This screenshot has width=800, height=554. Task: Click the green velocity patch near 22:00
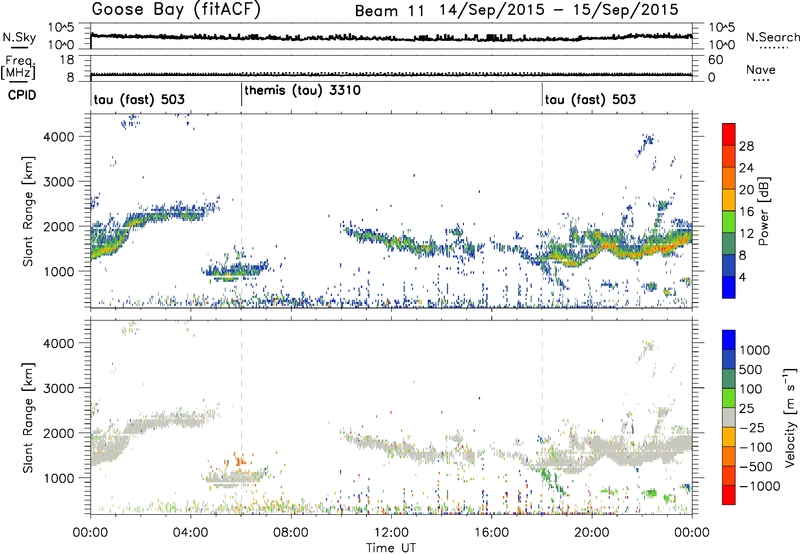click(x=651, y=493)
